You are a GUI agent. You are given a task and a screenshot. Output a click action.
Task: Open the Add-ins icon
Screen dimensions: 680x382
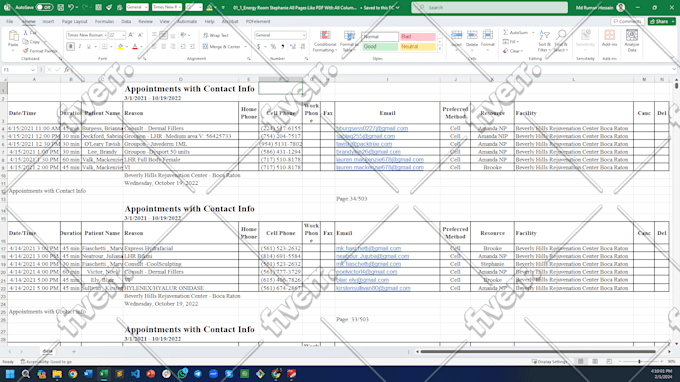click(609, 36)
